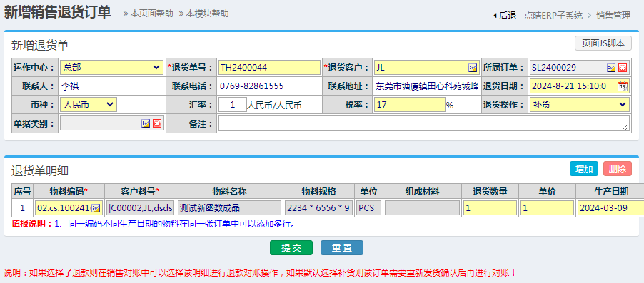
Task: Click the green 提交 button
Action: click(291, 248)
